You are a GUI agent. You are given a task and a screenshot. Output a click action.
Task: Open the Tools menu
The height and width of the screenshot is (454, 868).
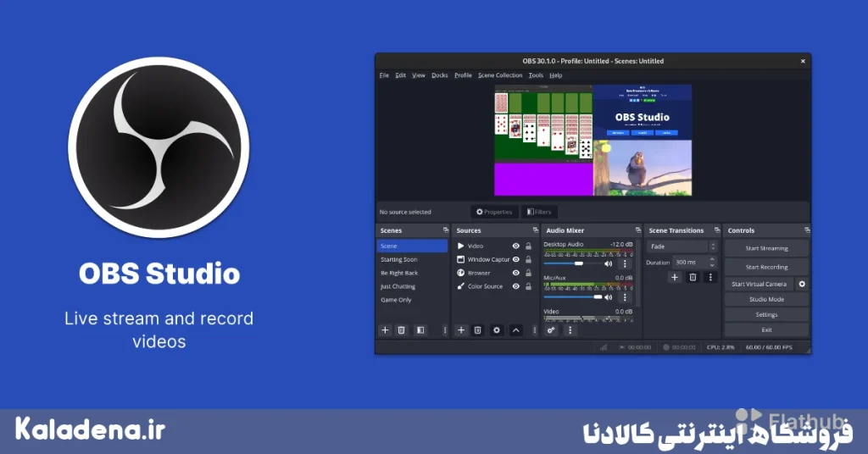536,75
